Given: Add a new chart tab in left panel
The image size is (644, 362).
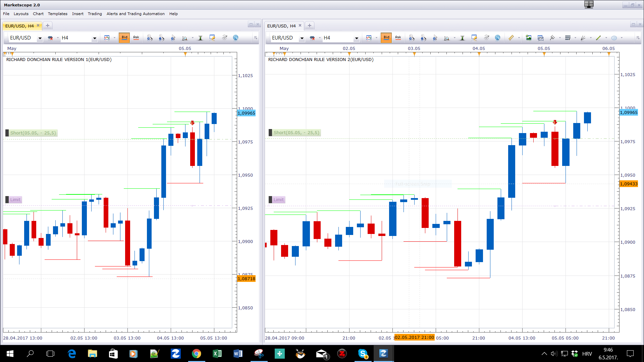Looking at the screenshot, I should (x=48, y=25).
